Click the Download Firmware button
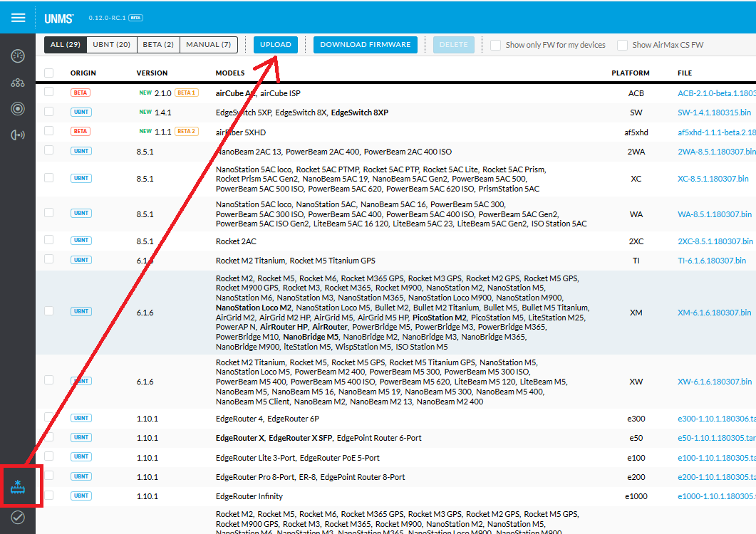This screenshot has height=534, width=756. click(365, 45)
